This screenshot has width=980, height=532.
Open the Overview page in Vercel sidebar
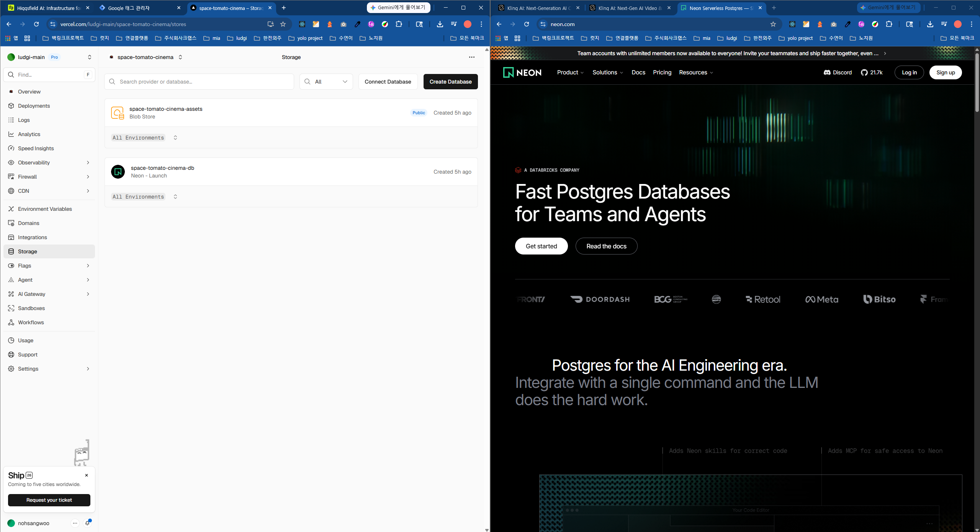49,92
